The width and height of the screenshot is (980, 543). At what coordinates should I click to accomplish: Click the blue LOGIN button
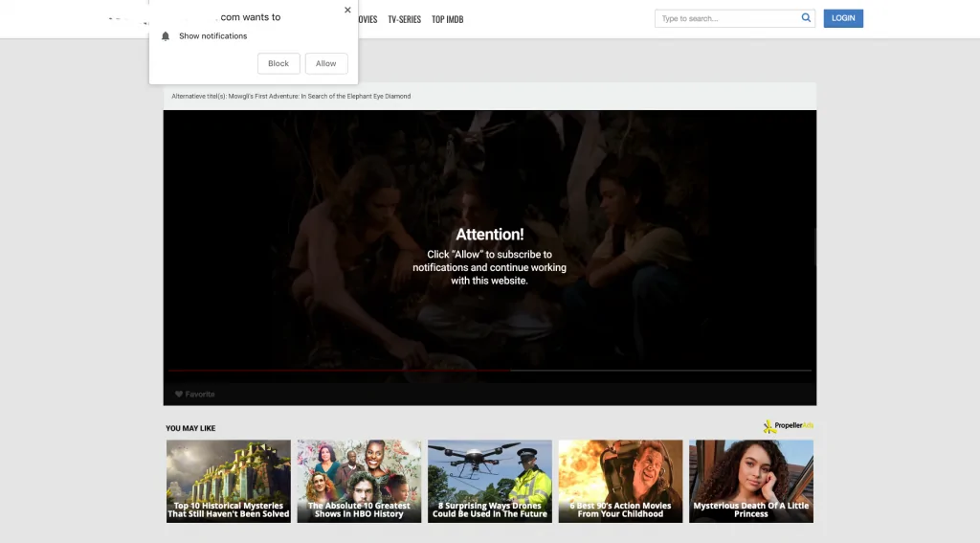pos(842,18)
